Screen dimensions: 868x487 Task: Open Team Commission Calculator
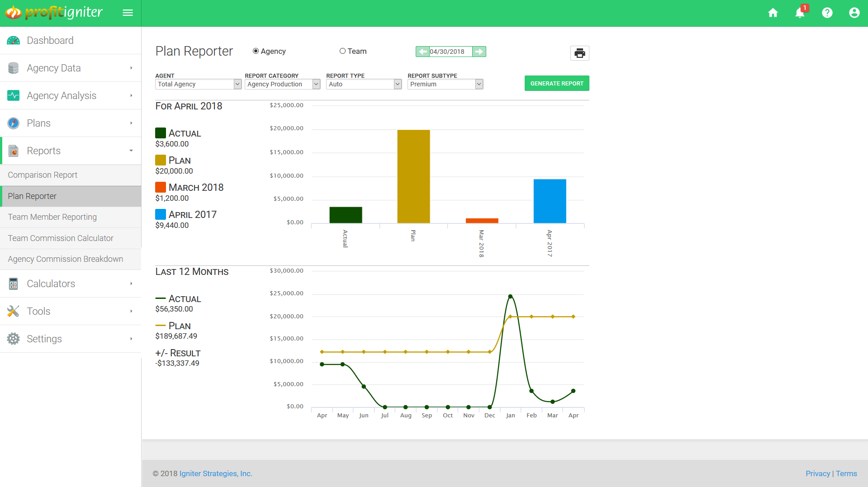(61, 238)
